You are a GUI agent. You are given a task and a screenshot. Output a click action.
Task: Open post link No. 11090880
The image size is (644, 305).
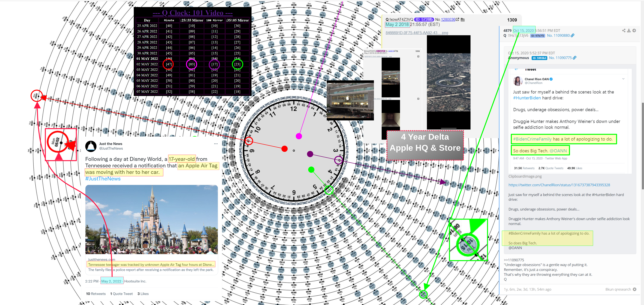pos(558,35)
